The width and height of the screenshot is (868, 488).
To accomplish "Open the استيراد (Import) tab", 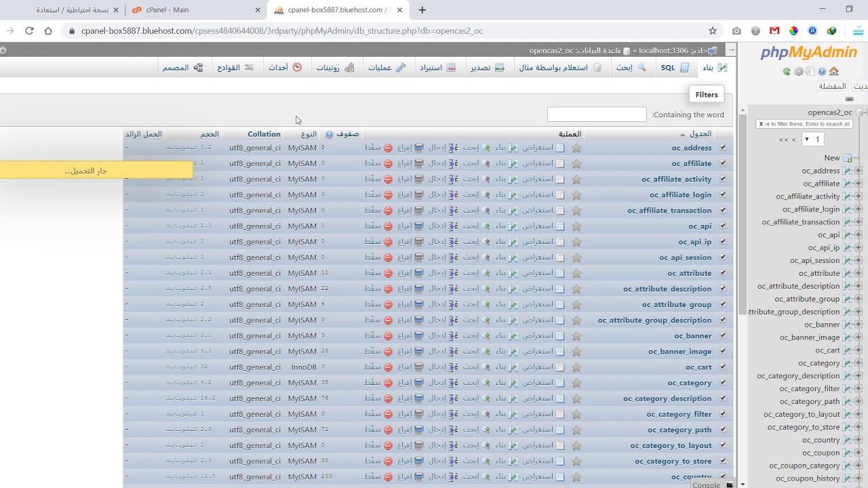I will click(x=437, y=68).
